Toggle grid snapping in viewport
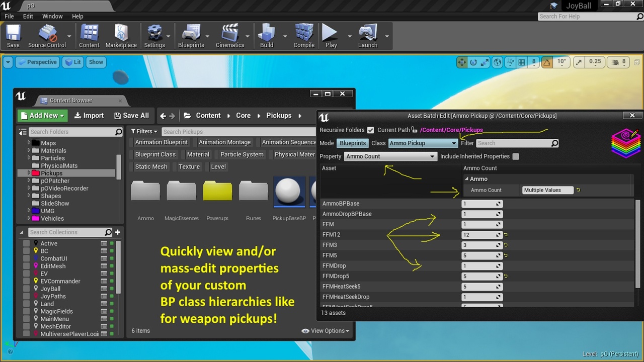Screen dimensions: 644x362 (522, 62)
